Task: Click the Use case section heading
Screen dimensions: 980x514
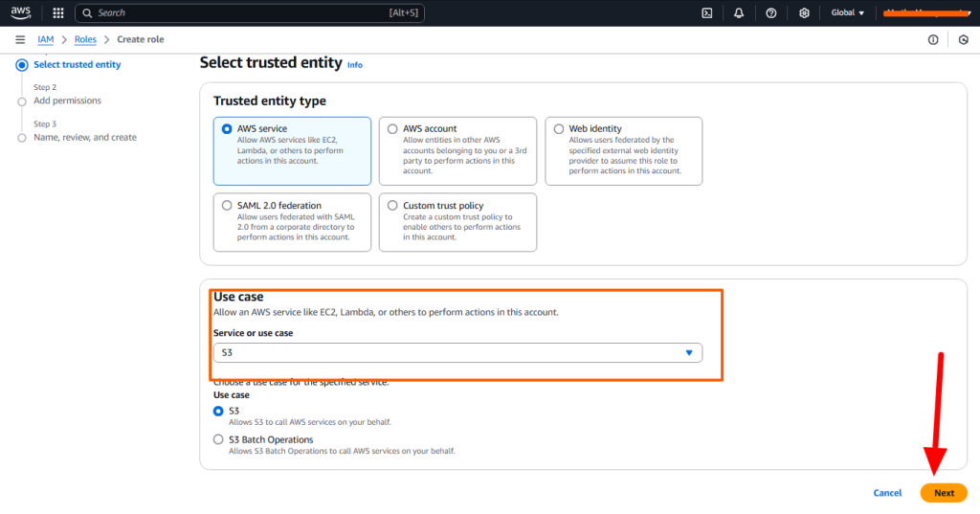Action: pos(238,297)
